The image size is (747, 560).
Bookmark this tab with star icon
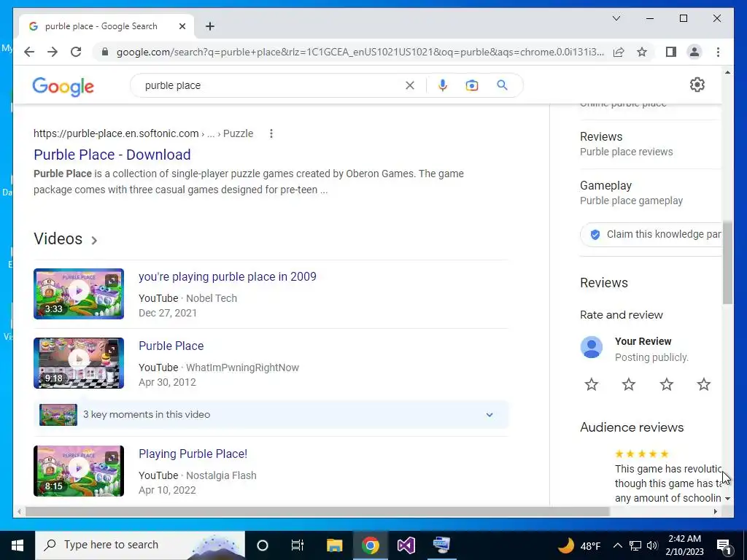(642, 52)
